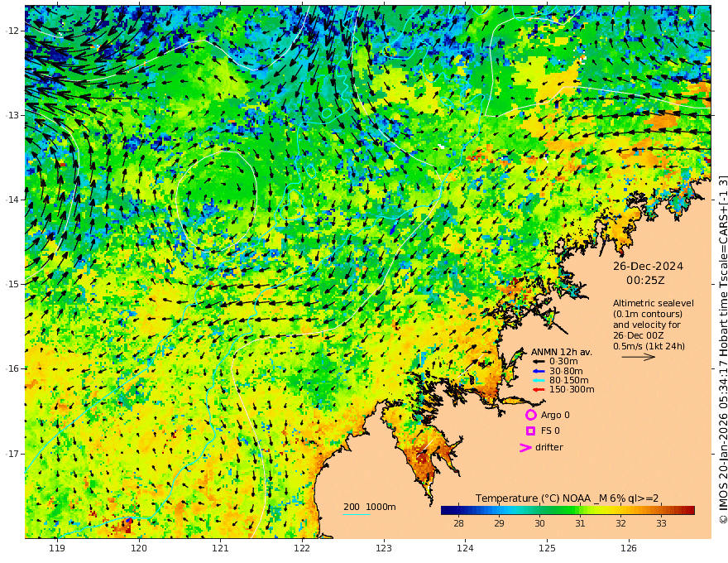Click the 31 colorbar tick label
This screenshot has width=728, height=563.
click(580, 523)
